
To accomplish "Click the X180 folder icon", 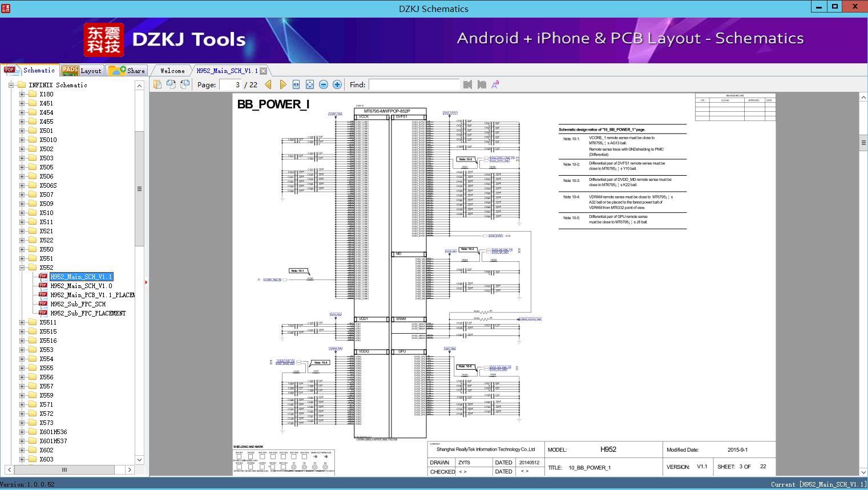I will [33, 94].
